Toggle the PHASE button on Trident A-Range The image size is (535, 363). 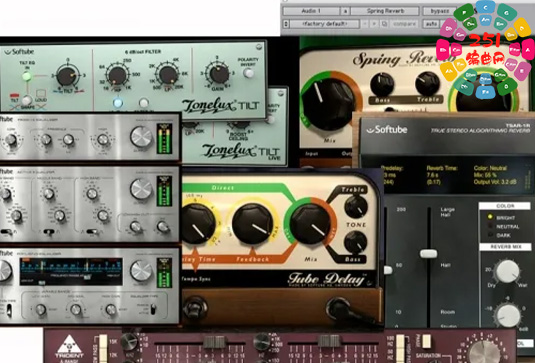pos(426,341)
